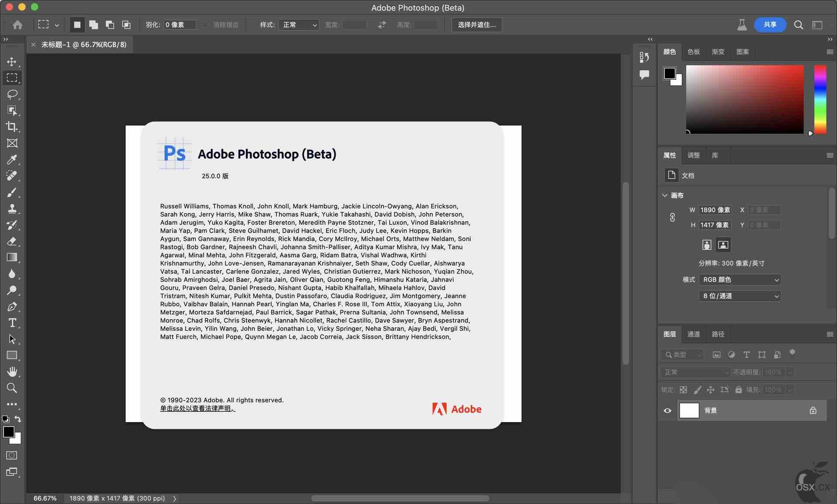Pick a hue on the spectrum slider
The width and height of the screenshot is (837, 504).
point(820,99)
